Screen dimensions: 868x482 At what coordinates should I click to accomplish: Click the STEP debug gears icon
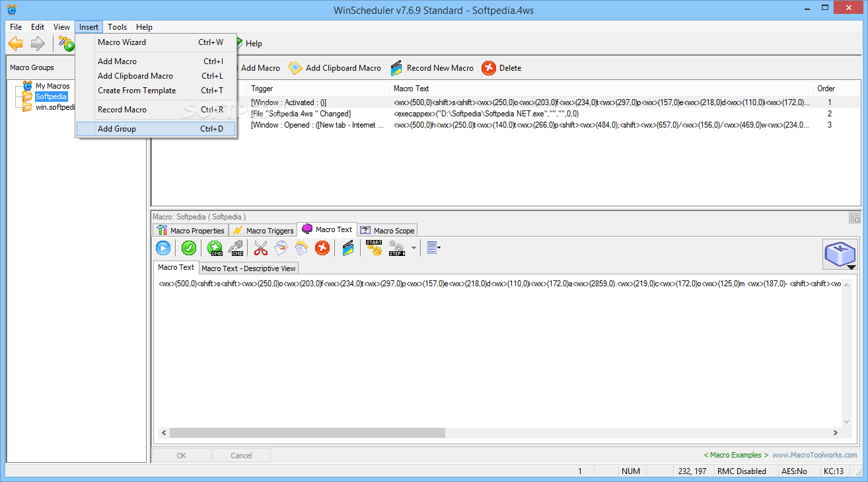pyautogui.click(x=397, y=248)
